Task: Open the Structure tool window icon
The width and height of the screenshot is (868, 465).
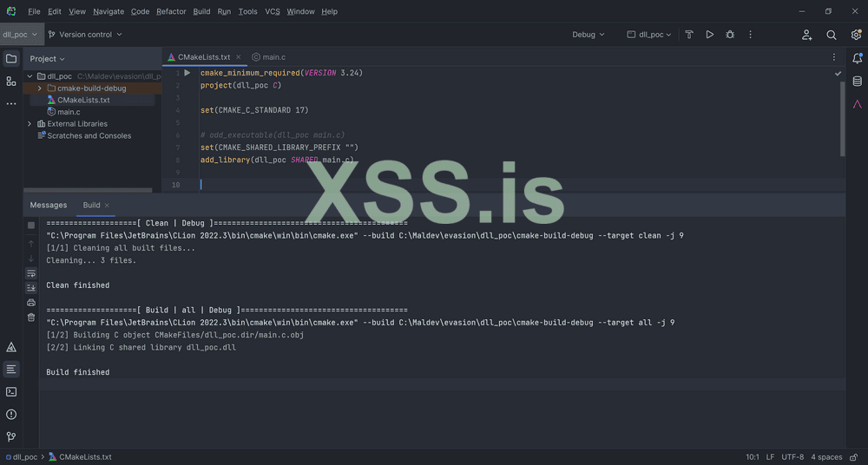Action: 11,82
